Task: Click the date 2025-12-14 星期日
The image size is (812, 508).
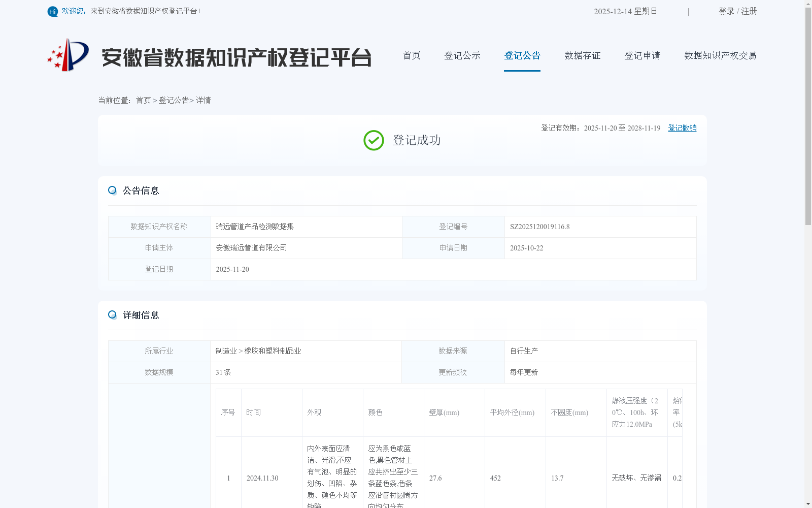Action: (x=625, y=11)
